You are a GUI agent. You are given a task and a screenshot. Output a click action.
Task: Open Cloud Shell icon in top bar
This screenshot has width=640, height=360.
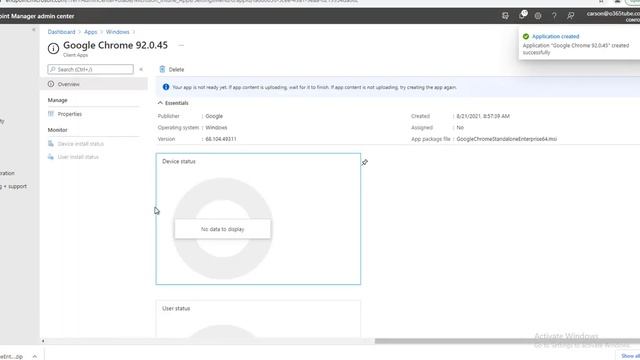pos(505,16)
